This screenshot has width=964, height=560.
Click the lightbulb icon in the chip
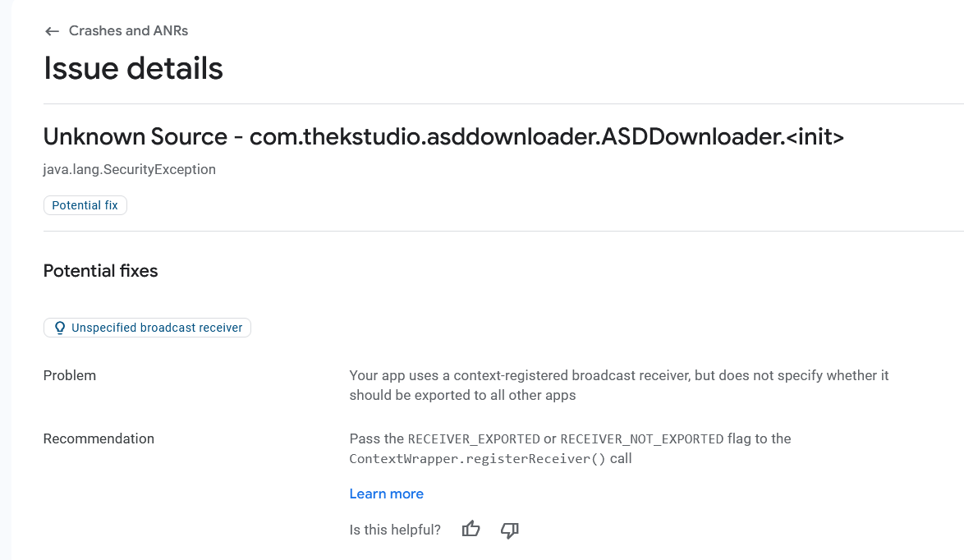click(59, 328)
